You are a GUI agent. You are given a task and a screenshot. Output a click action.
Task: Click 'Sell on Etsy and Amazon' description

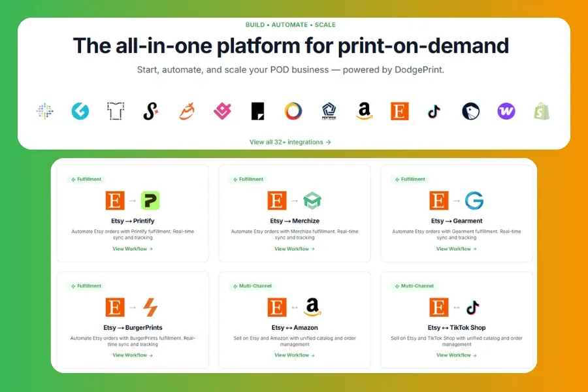point(295,341)
